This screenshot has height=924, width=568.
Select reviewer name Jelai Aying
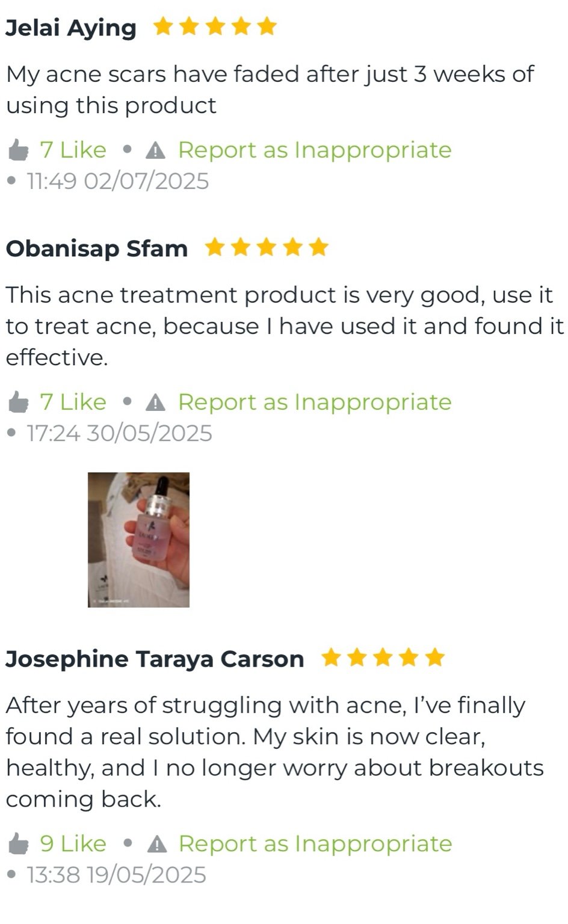pos(71,28)
